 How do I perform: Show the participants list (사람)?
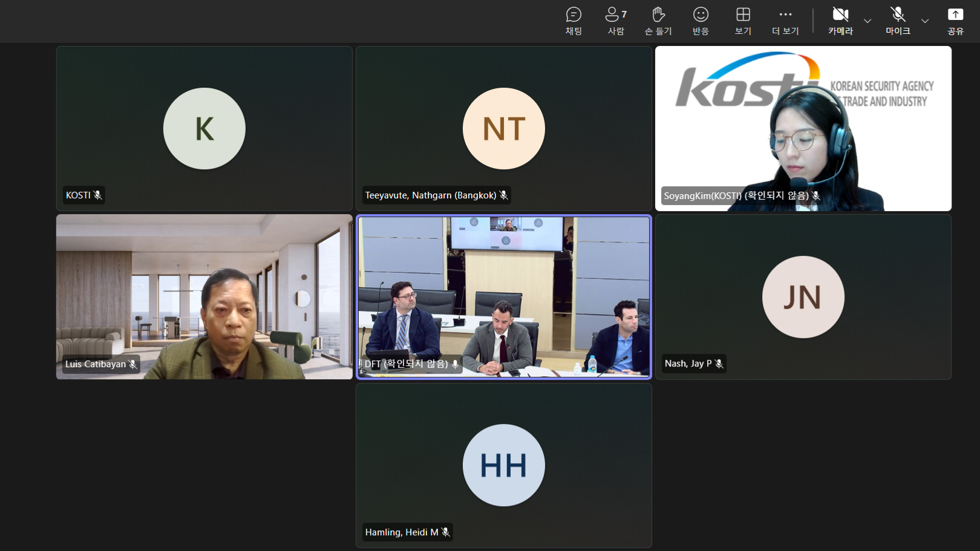pyautogui.click(x=616, y=21)
